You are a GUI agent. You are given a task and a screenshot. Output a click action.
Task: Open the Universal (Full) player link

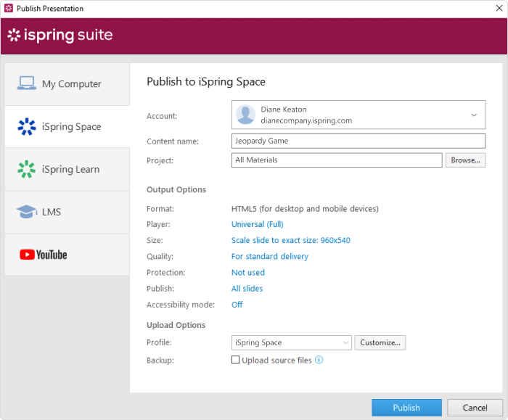click(x=257, y=224)
